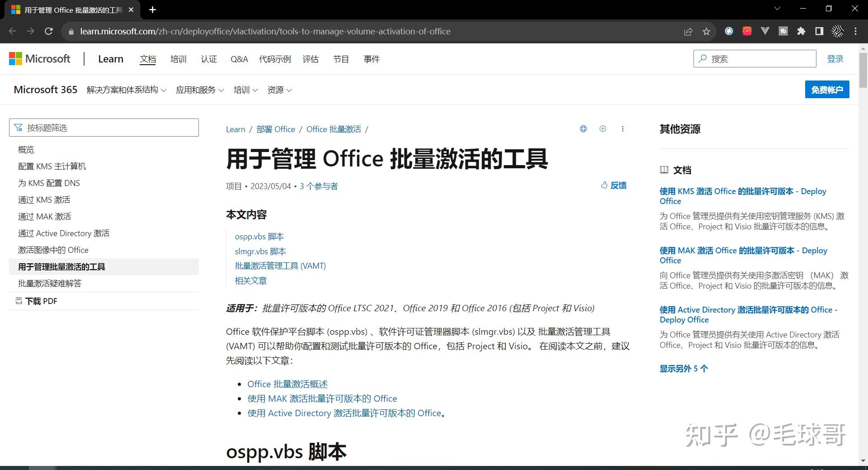Open article more-actions three-dot icon
Screen dimensions: 868x470
[x=623, y=129]
